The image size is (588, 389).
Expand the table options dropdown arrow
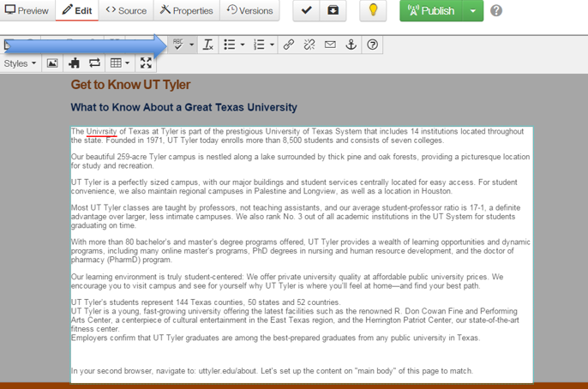click(128, 63)
